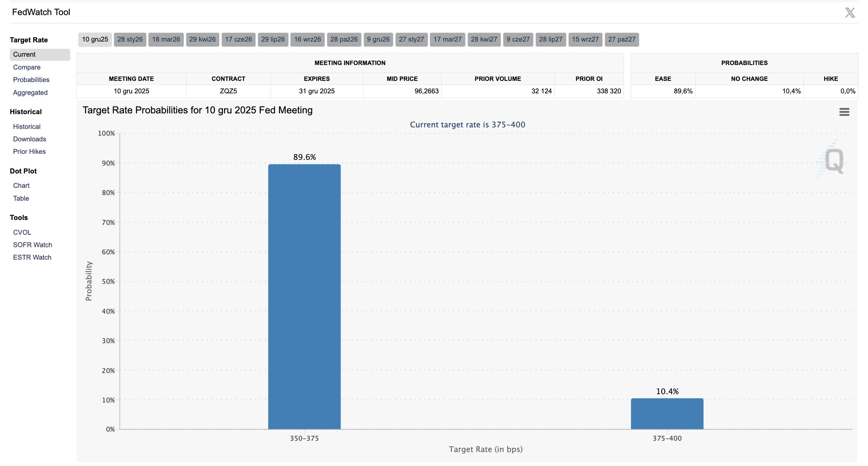The image size is (868, 466).
Task: Select the 10 gru25 meeting tab
Action: point(95,39)
